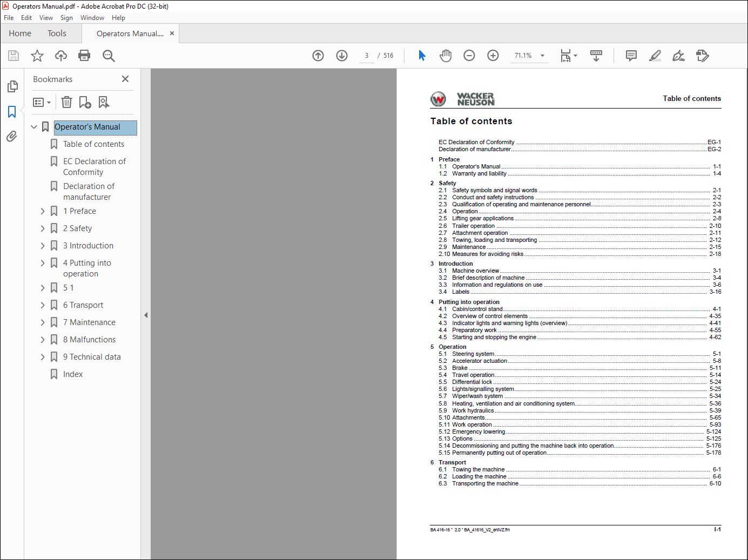The image size is (748, 560).
Task: Select the arrow Selection tool
Action: point(422,56)
